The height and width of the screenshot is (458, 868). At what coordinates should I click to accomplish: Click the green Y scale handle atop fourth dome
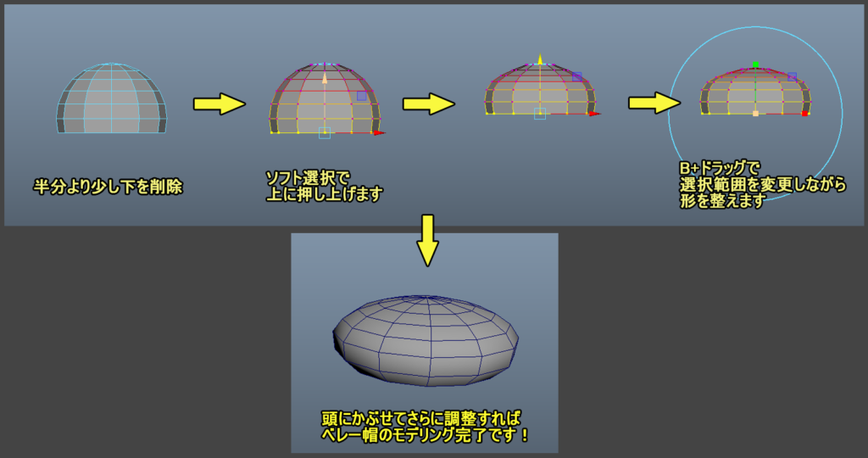(755, 64)
